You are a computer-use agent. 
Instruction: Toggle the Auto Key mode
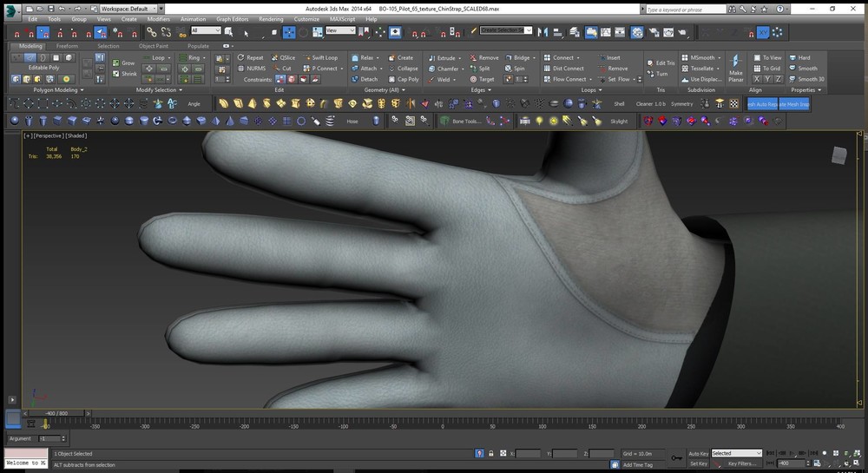[698, 453]
